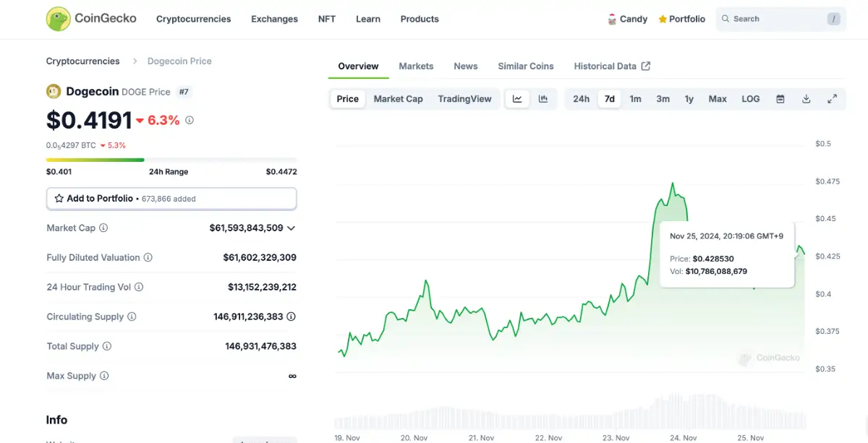Expand chart to fullscreen via arrows icon
The image size is (868, 443).
point(832,98)
